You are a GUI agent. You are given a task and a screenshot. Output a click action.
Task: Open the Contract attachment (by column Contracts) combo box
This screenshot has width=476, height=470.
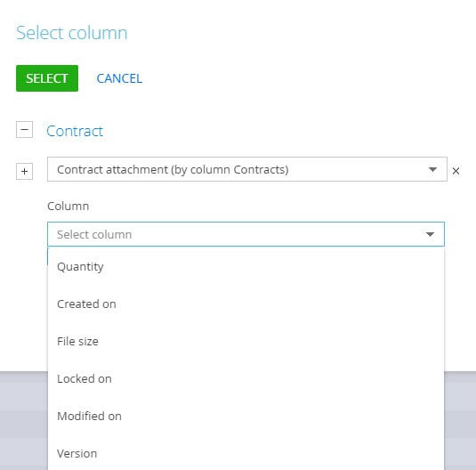[x=247, y=169]
